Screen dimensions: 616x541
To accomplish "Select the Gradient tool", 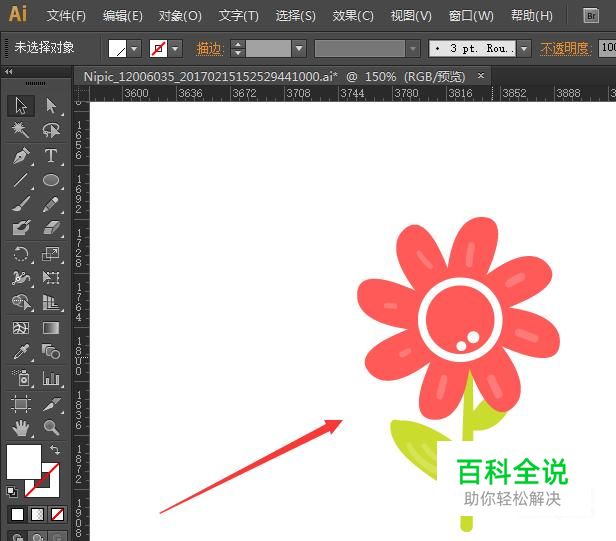I will click(x=51, y=328).
